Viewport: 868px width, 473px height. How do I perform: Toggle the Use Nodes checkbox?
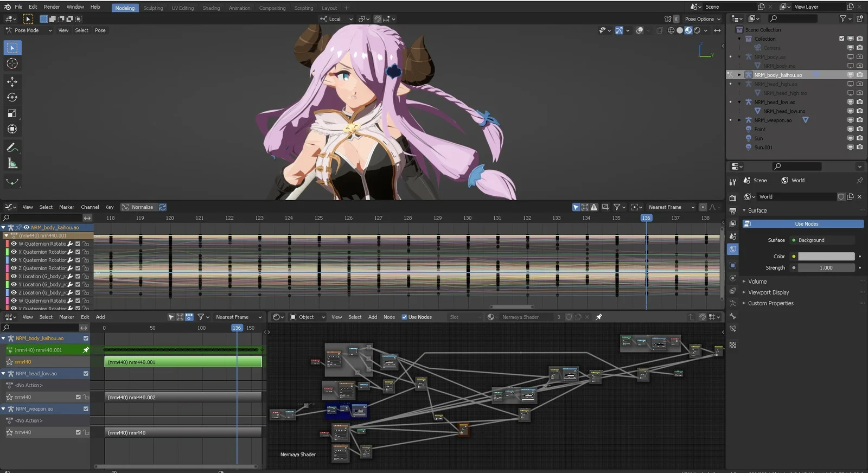coord(404,317)
